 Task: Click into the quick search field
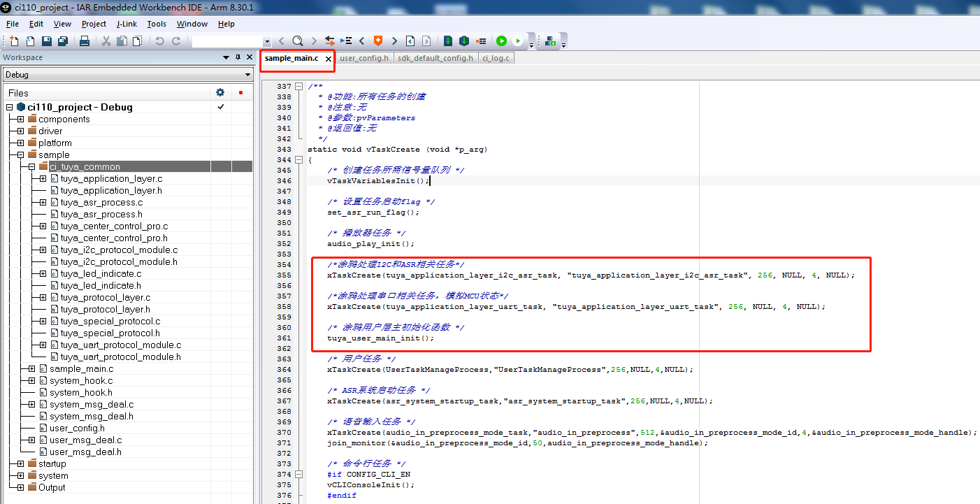click(x=227, y=42)
